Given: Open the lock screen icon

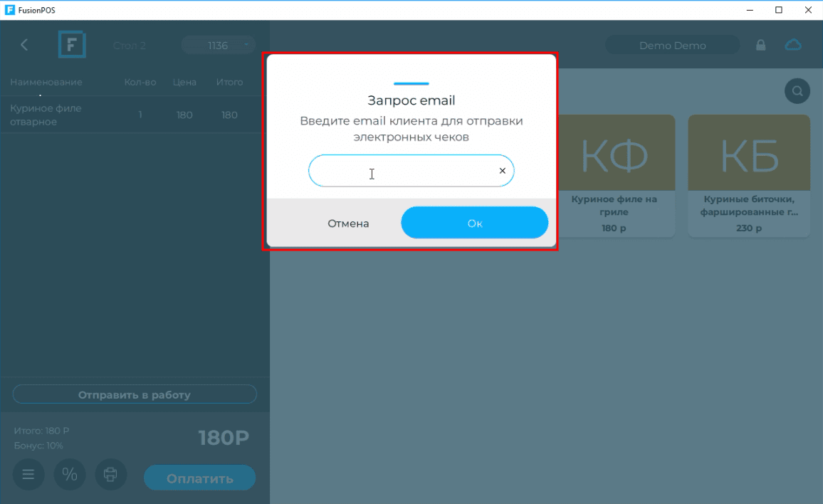Looking at the screenshot, I should coord(760,46).
